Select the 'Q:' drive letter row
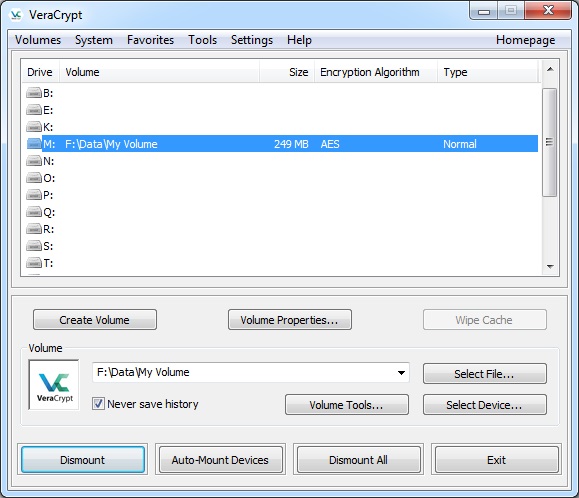This screenshot has height=498, width=579. (x=282, y=212)
